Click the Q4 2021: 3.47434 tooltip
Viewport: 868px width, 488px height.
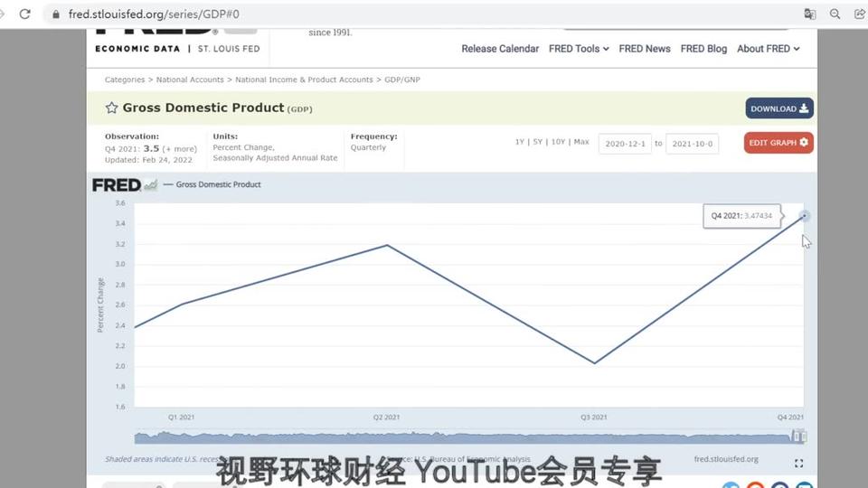click(x=741, y=216)
